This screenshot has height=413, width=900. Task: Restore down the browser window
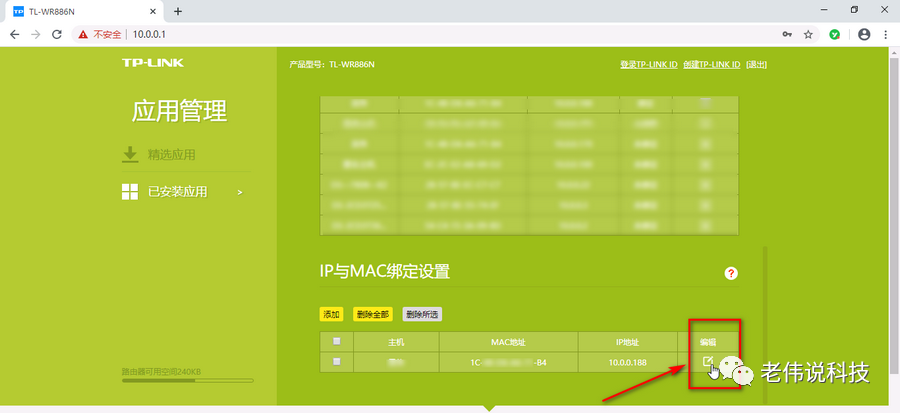(854, 10)
